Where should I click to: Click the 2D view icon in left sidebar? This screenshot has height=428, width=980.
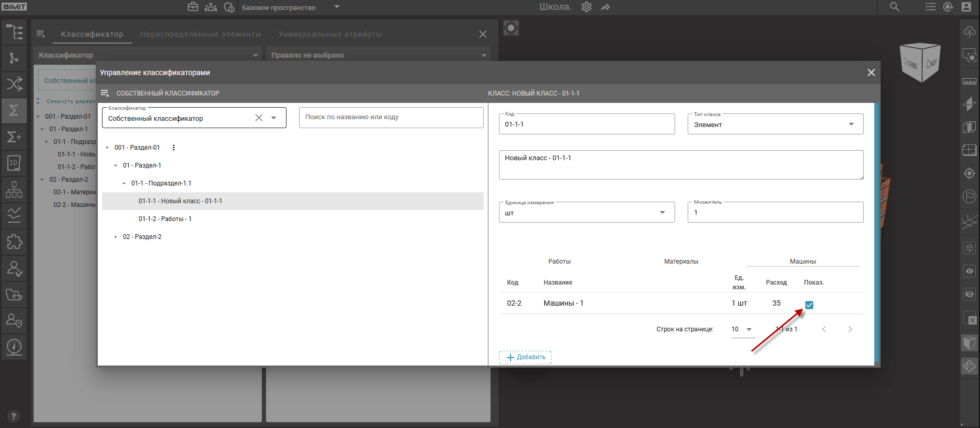14,163
